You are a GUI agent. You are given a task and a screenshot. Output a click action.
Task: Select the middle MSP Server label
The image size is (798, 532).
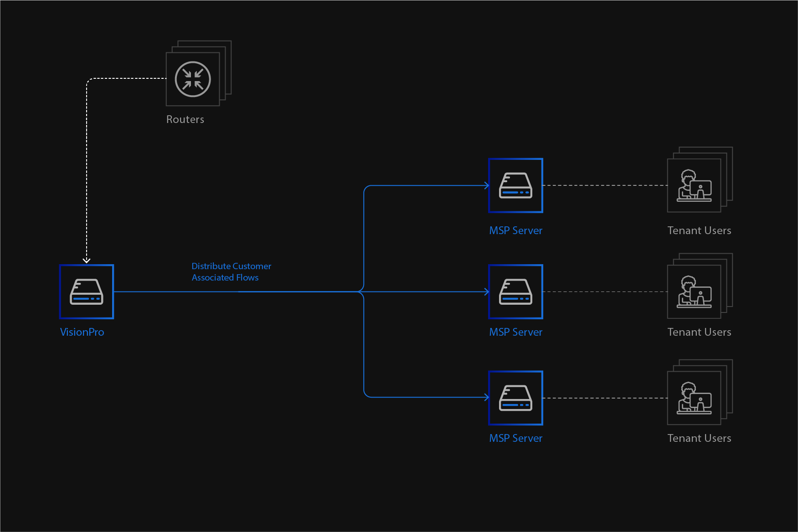(515, 332)
